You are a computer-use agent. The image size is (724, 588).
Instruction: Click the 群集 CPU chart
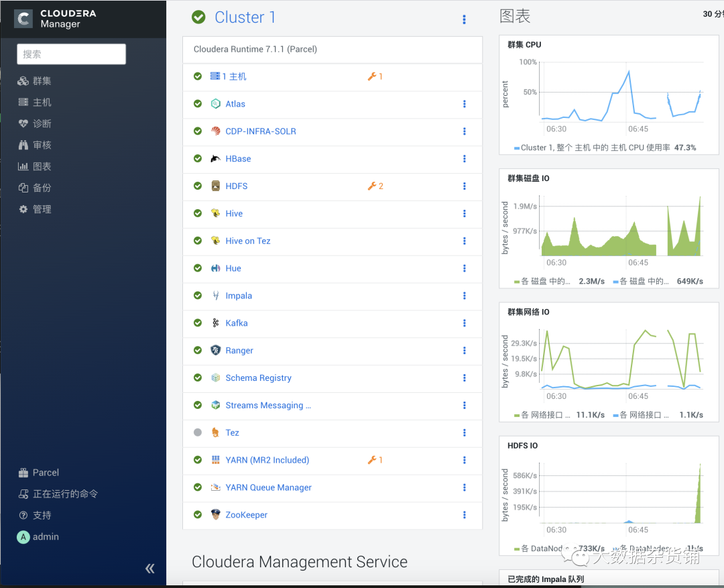(x=609, y=96)
